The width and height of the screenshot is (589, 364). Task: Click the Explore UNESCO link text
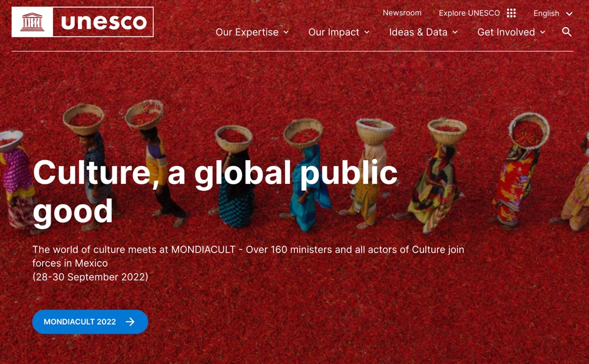469,13
